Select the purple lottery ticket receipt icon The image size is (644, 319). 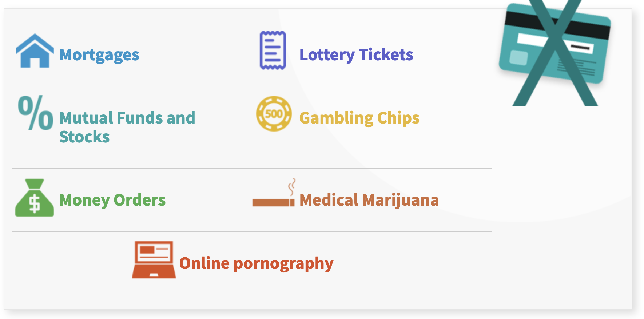click(x=273, y=50)
